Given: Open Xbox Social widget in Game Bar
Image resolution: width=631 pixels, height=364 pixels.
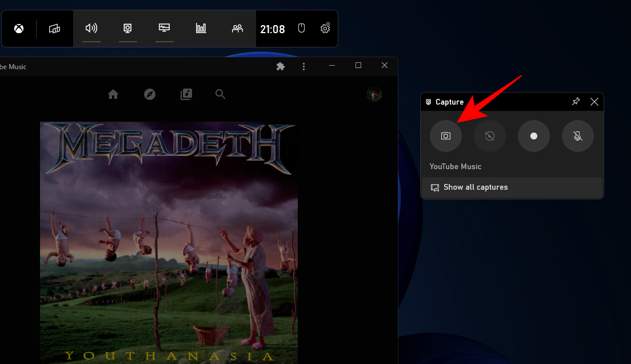Looking at the screenshot, I should [237, 28].
